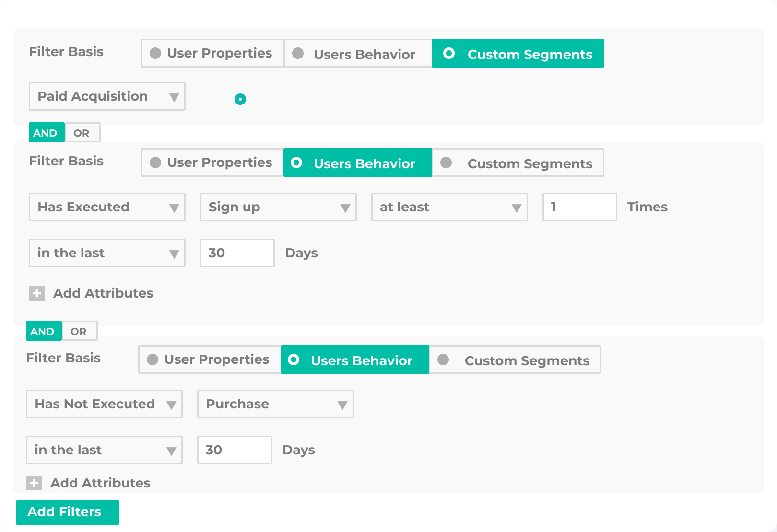Click the 30 Days field in Purchase filter
This screenshot has height=532, width=777.
pyautogui.click(x=234, y=450)
